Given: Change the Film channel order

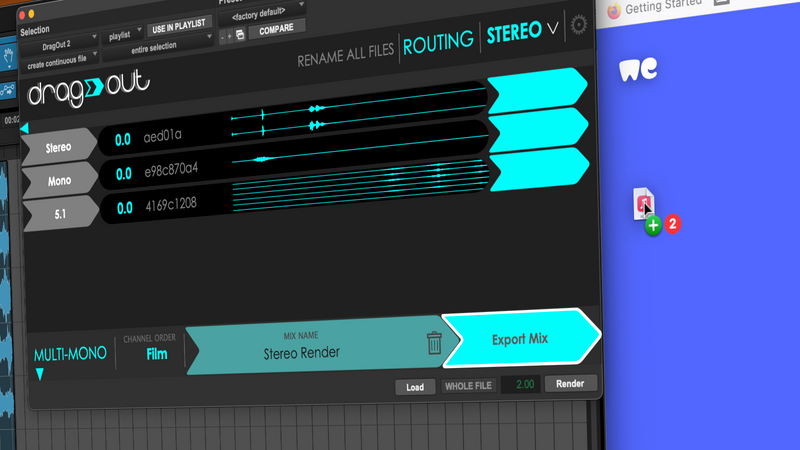Looking at the screenshot, I should click(157, 354).
